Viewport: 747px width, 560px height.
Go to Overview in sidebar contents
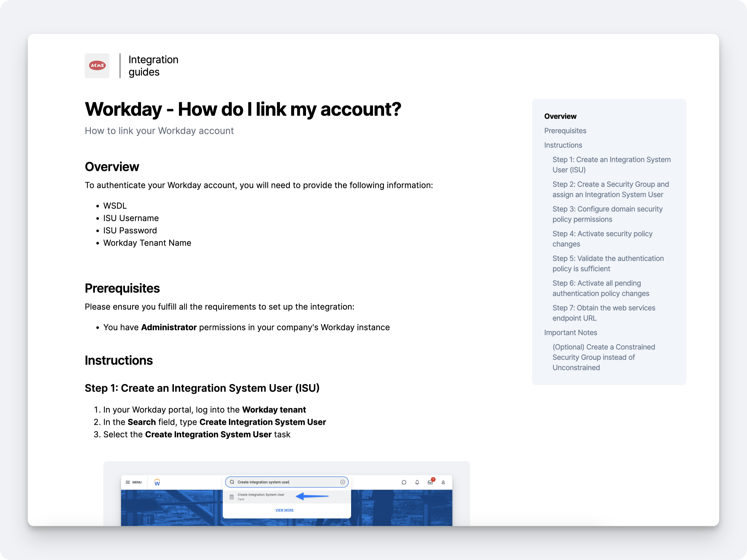560,116
